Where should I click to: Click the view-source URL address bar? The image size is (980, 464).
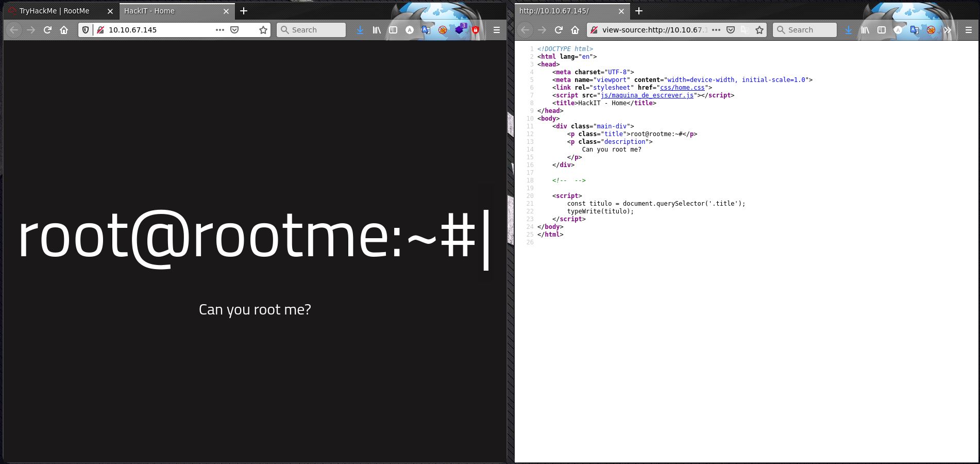coord(677,30)
